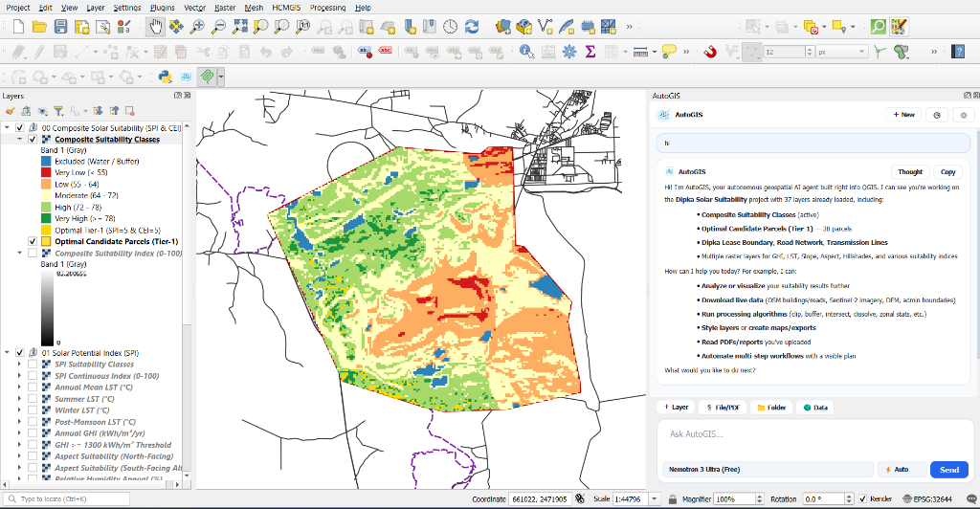Screen dimensions: 980x509
Task: Select the Pan Map hand tool
Action: pyautogui.click(x=155, y=27)
